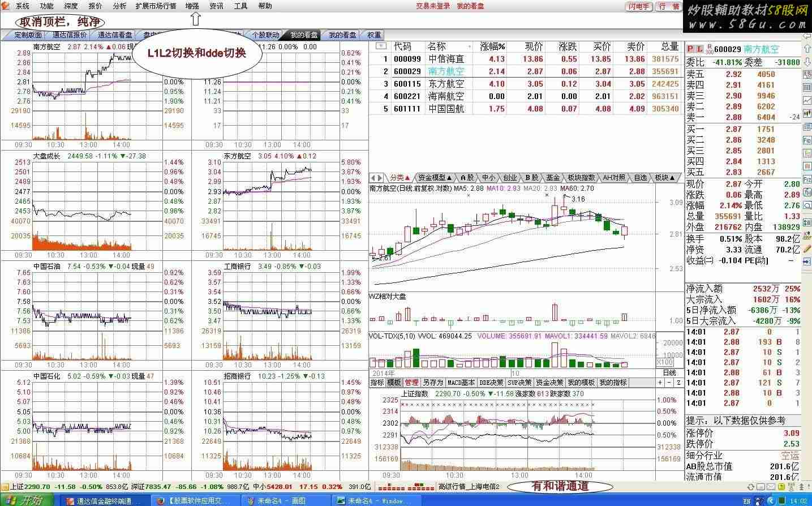This screenshot has width=812, height=506.
Task: Select the 中信海直 row
Action: tap(526, 59)
